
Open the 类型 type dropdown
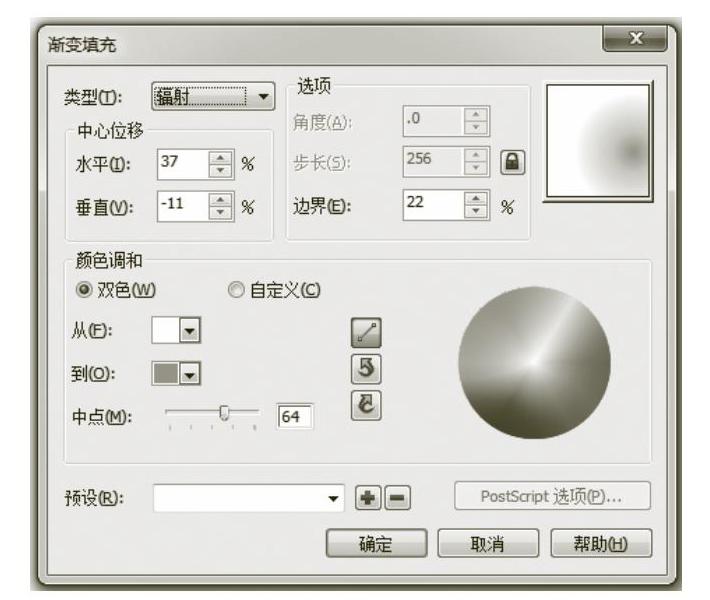[213, 96]
